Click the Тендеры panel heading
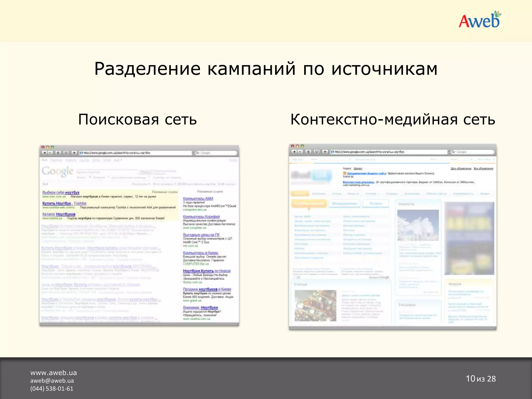Image resolution: width=532 pixels, height=399 pixels. click(x=407, y=305)
